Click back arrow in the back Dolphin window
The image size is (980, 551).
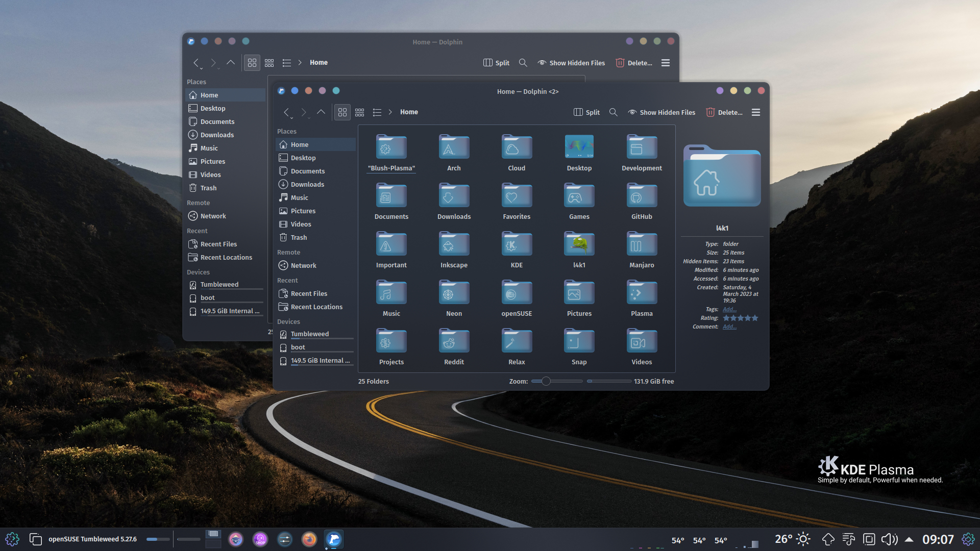tap(197, 63)
